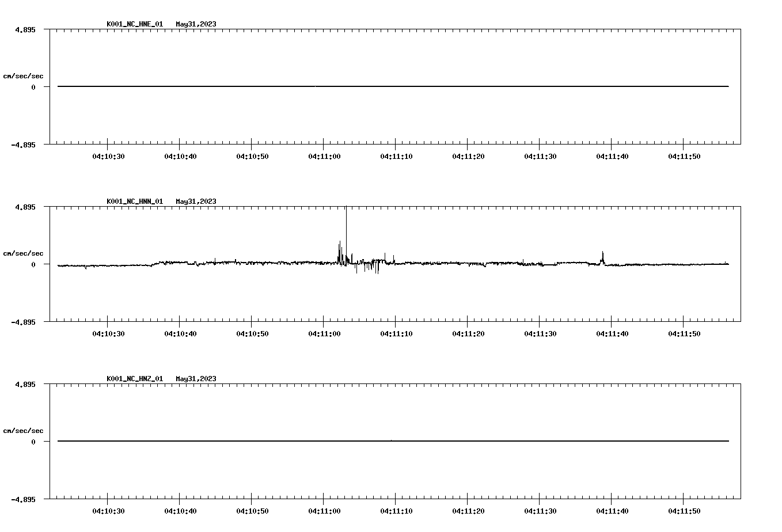Click the K001_NC_HNZ_01 channel label
The height and width of the screenshot is (532, 782).
pos(134,379)
